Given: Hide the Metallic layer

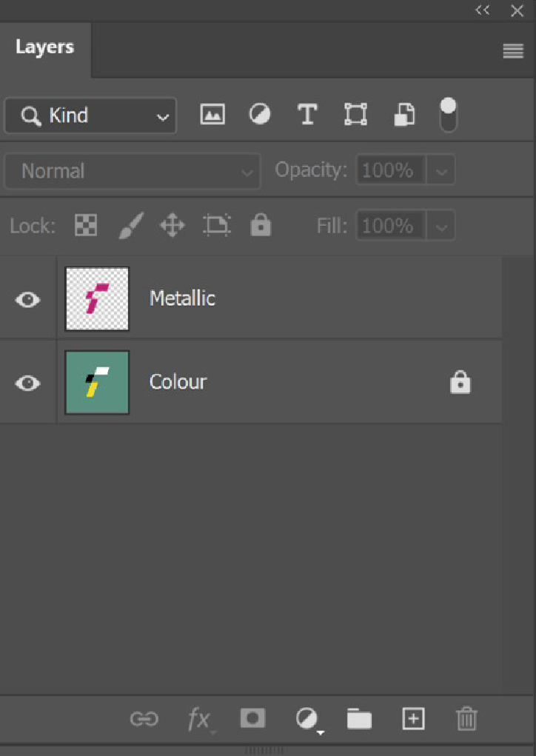Looking at the screenshot, I should click(28, 299).
